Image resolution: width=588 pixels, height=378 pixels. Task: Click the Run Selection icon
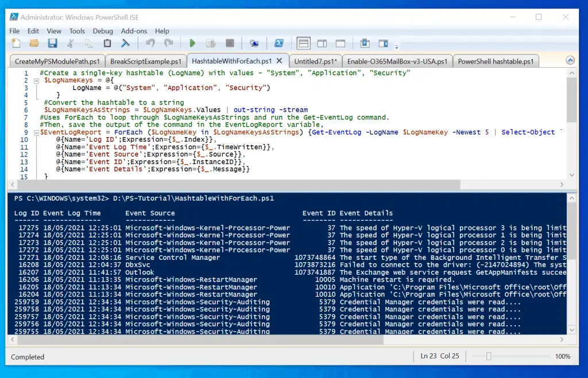(211, 44)
